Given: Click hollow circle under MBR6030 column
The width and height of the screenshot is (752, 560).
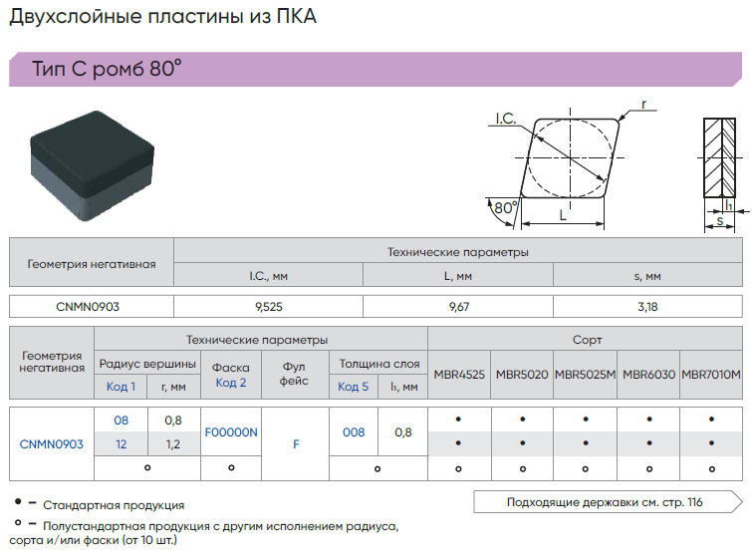Looking at the screenshot, I should (649, 469).
